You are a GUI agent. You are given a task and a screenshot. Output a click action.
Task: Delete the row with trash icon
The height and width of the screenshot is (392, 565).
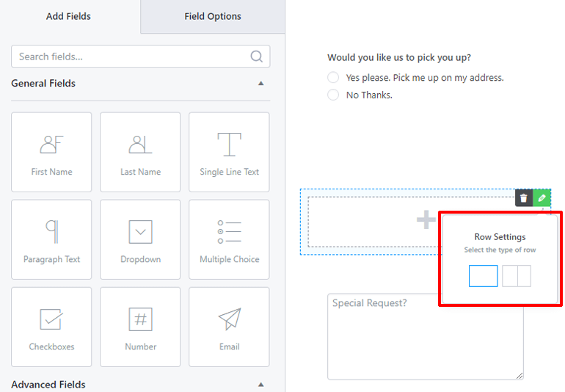click(524, 198)
